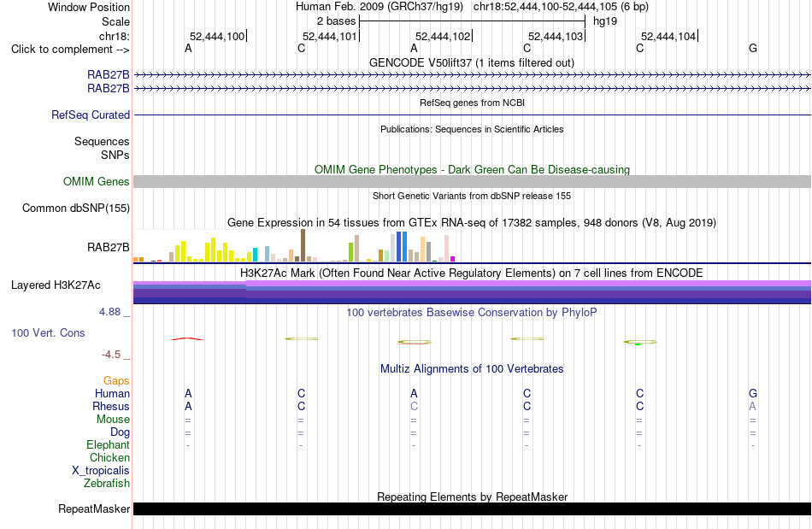Click the gray OMIM Genes item bar
The height and width of the screenshot is (529, 812).
pyautogui.click(x=472, y=181)
